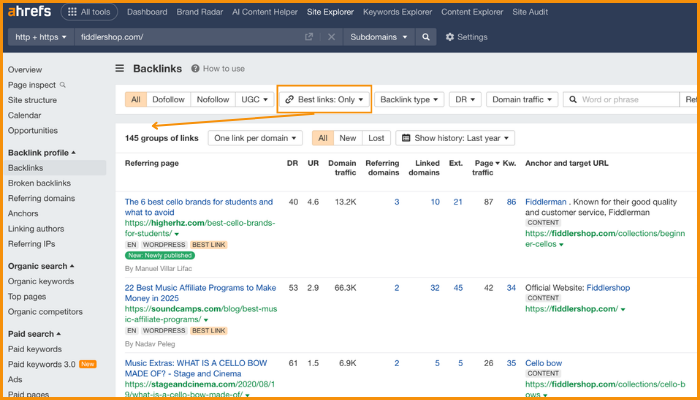This screenshot has height=400, width=700.
Task: Open Site structure in the sidebar
Action: (x=32, y=100)
